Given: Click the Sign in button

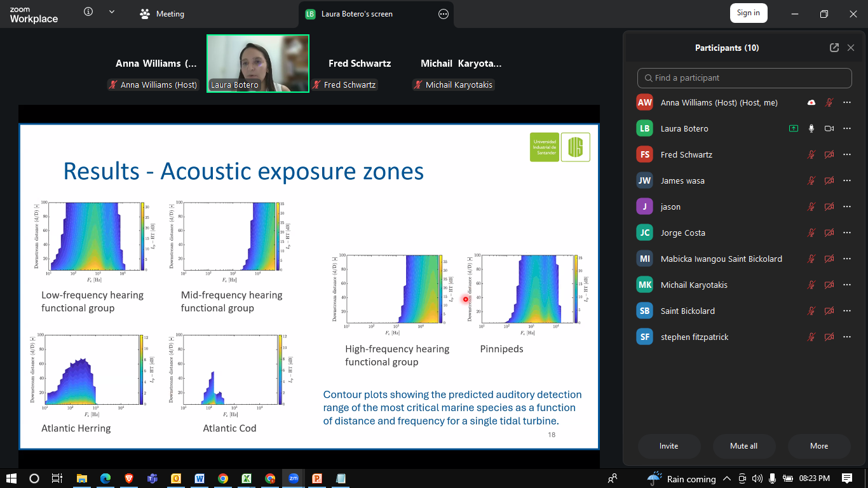Looking at the screenshot, I should pos(749,13).
